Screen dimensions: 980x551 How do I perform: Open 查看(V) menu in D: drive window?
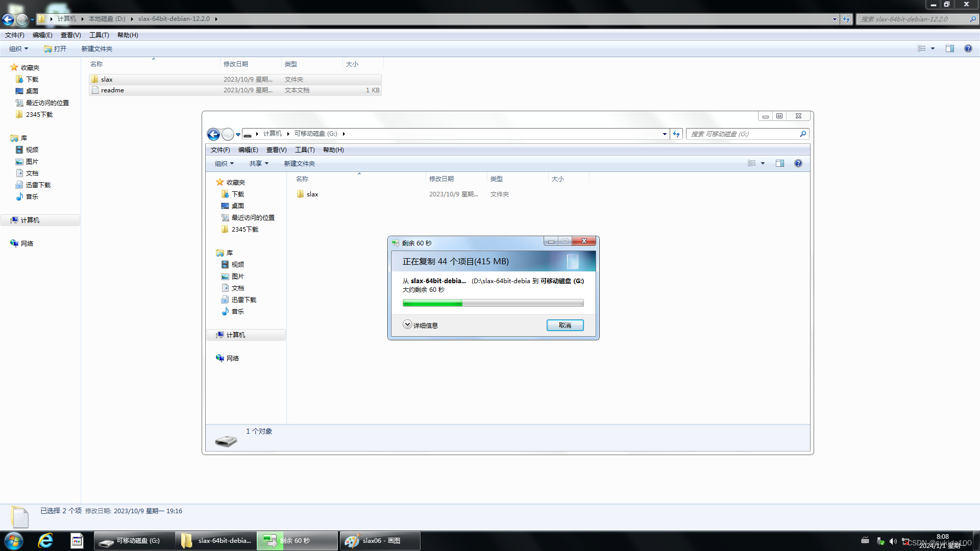click(70, 35)
